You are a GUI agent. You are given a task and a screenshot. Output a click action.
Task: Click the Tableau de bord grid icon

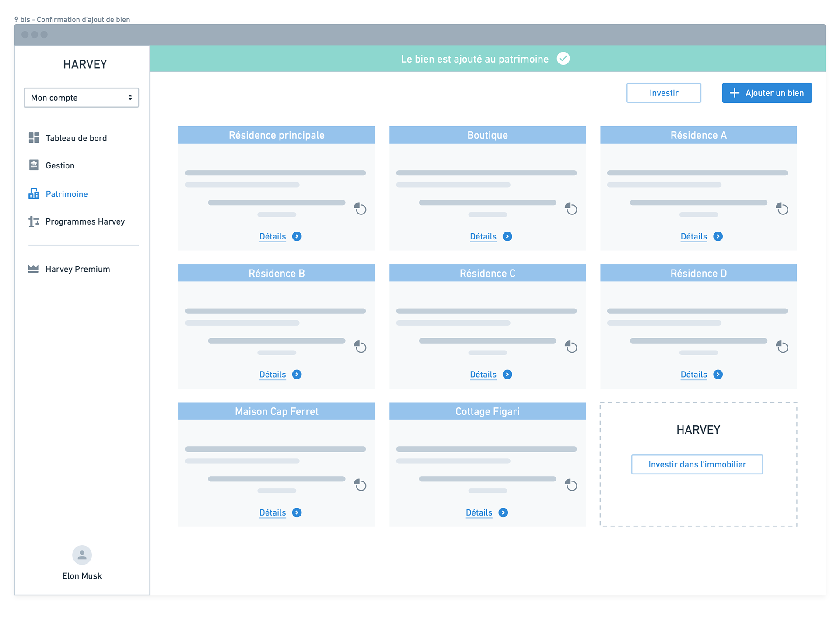[x=34, y=138]
